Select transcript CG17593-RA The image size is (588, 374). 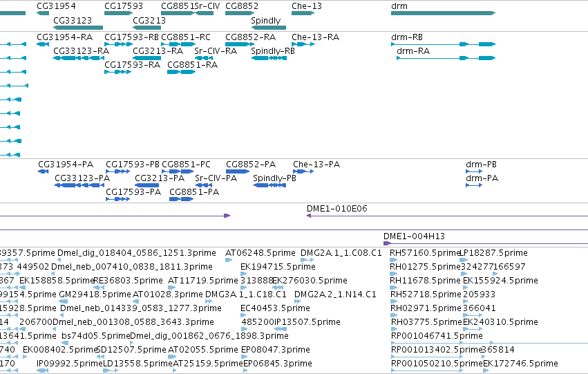pos(117,72)
